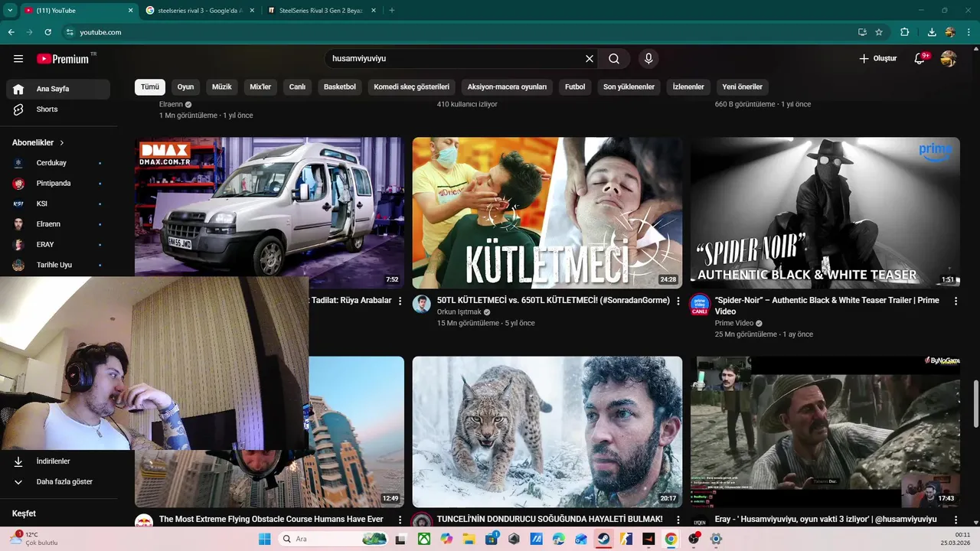This screenshot has height=551, width=980.
Task: Open Chrome downloads icon
Action: pos(932,32)
